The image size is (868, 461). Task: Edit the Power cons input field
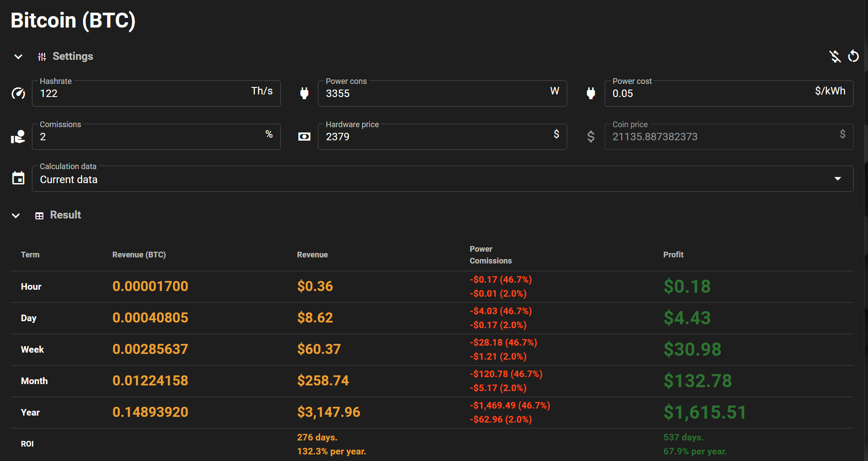coord(443,94)
